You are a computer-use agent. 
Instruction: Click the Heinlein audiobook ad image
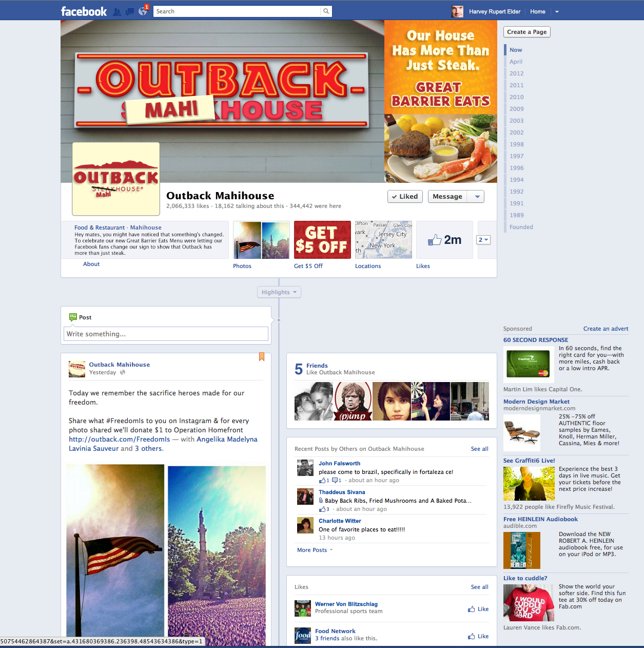tap(522, 550)
